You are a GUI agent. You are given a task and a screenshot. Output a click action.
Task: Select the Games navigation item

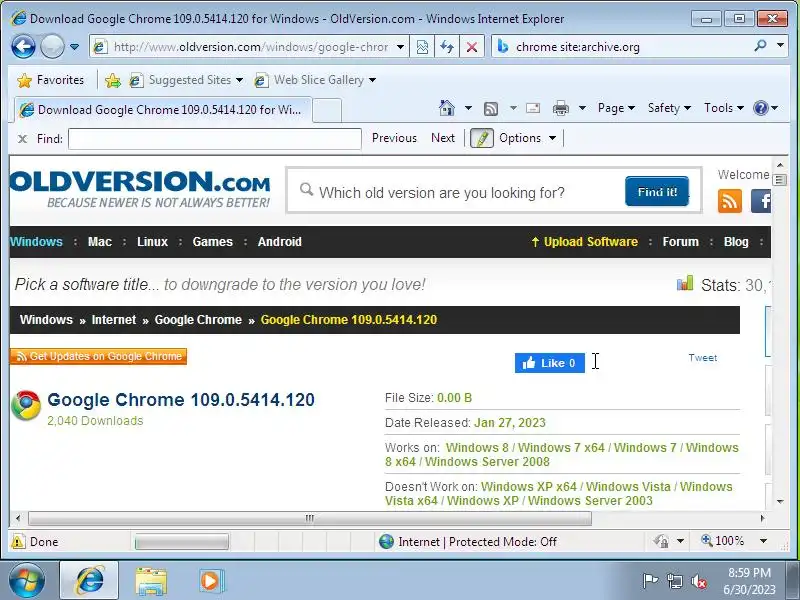pos(212,242)
